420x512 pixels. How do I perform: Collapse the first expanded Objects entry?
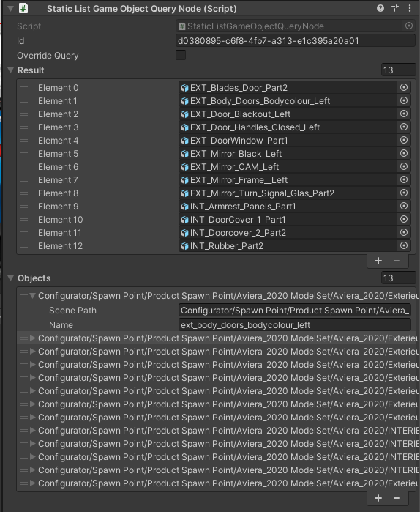click(32, 295)
